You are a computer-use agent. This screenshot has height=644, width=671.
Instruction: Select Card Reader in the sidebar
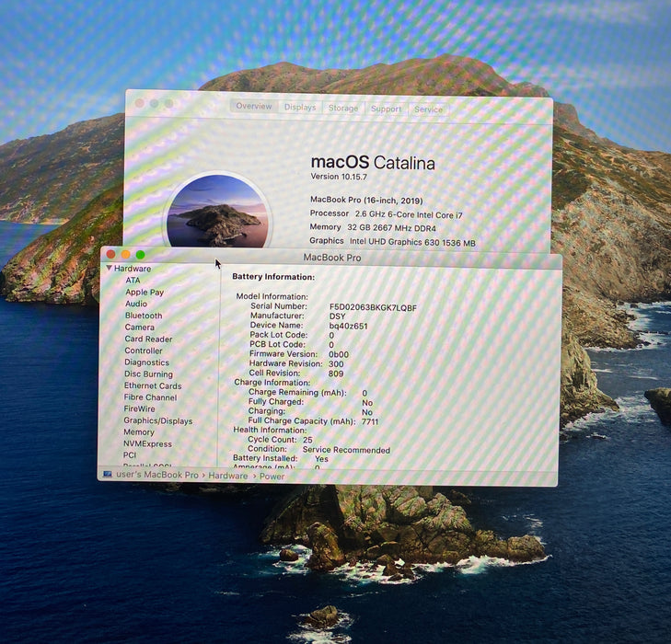(x=148, y=339)
